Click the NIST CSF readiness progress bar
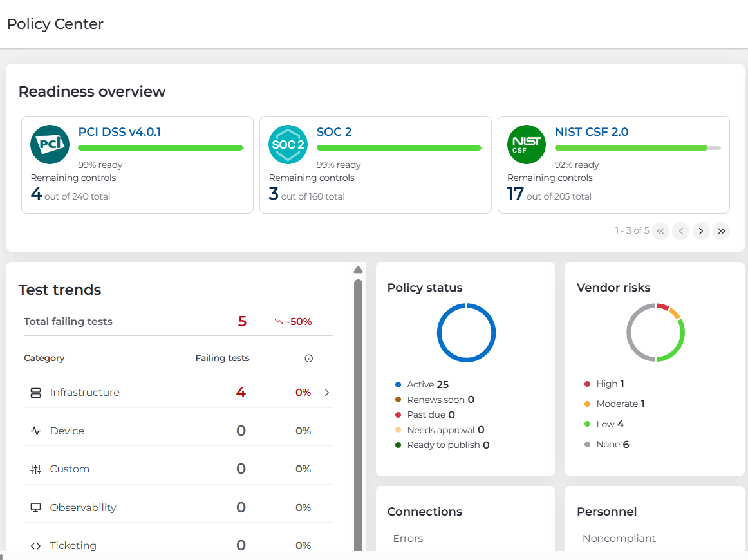The height and width of the screenshot is (560, 748). tap(638, 148)
